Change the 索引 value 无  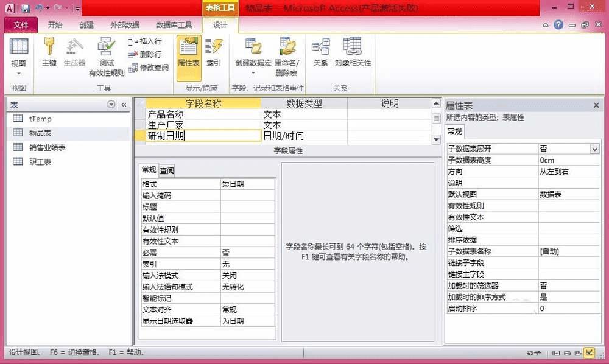[248, 264]
